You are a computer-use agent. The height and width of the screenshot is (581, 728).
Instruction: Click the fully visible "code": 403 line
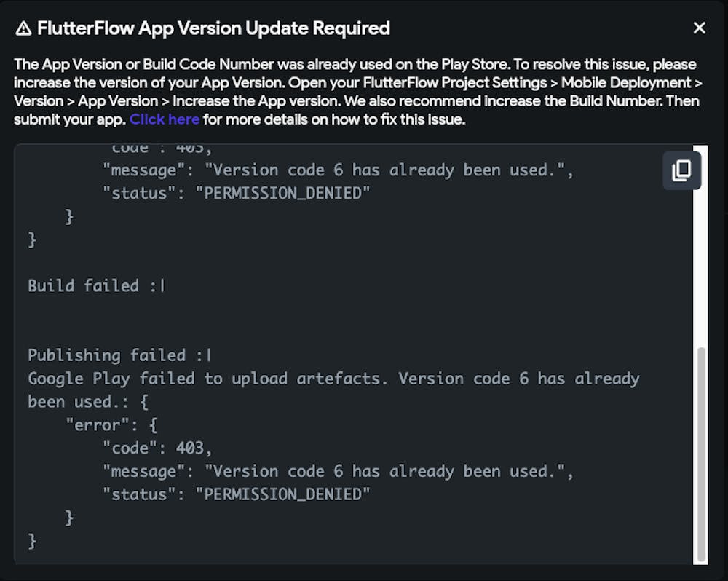(157, 448)
